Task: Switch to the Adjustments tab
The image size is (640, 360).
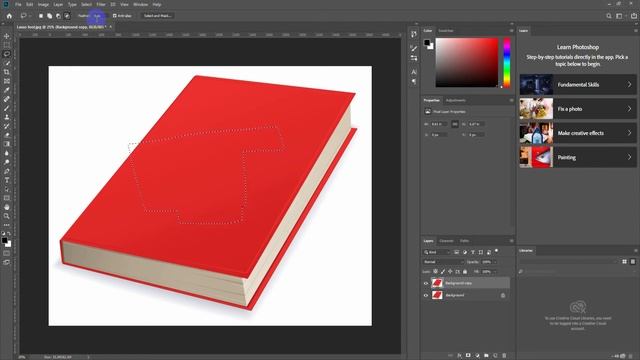Action: pyautogui.click(x=456, y=100)
